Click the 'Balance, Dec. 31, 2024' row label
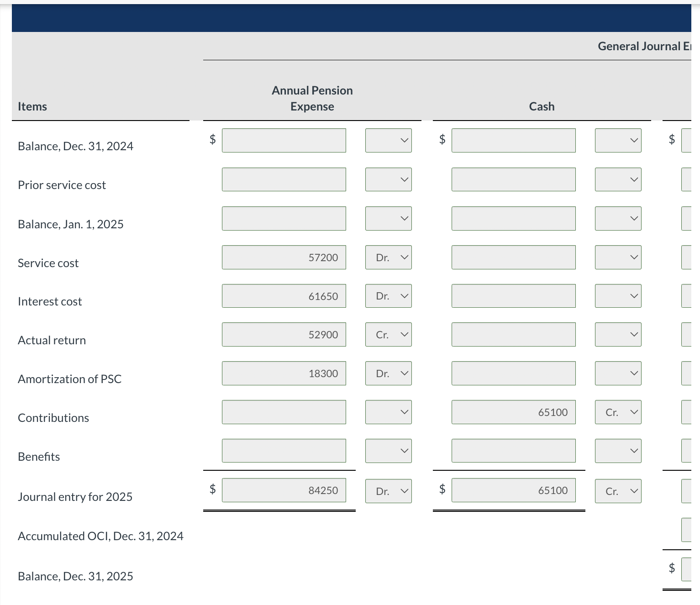This screenshot has width=700, height=605. point(75,146)
